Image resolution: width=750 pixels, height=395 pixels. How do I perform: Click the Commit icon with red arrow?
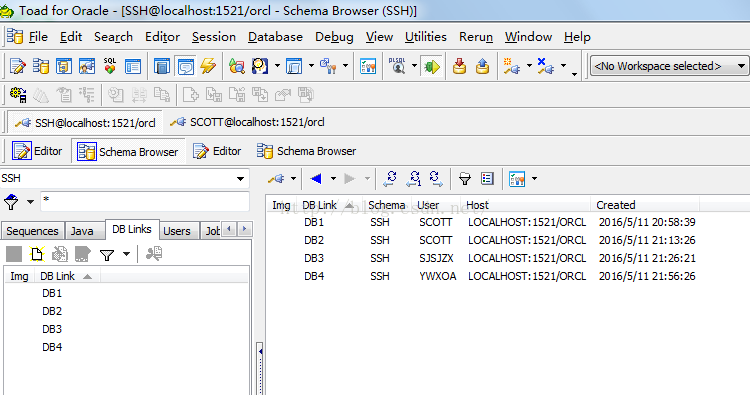(x=459, y=66)
